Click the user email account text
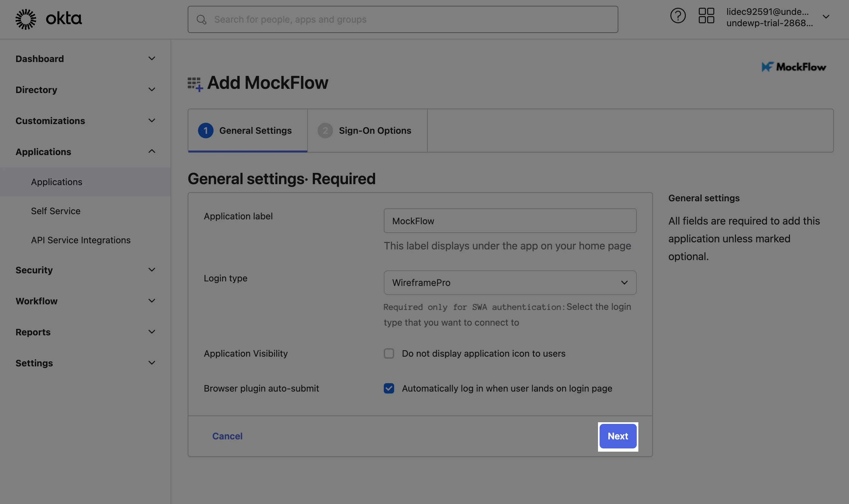849x504 pixels. click(x=768, y=12)
